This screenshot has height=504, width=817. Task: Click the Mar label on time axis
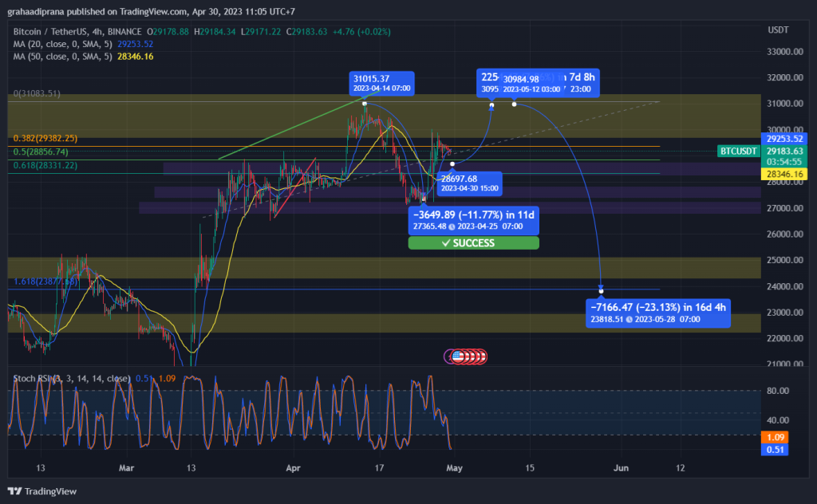[127, 468]
